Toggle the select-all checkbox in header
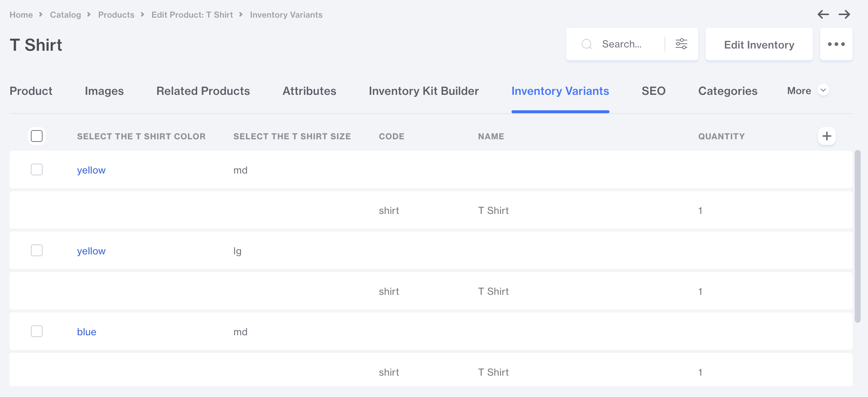Viewport: 868px width, 397px height. [x=37, y=136]
